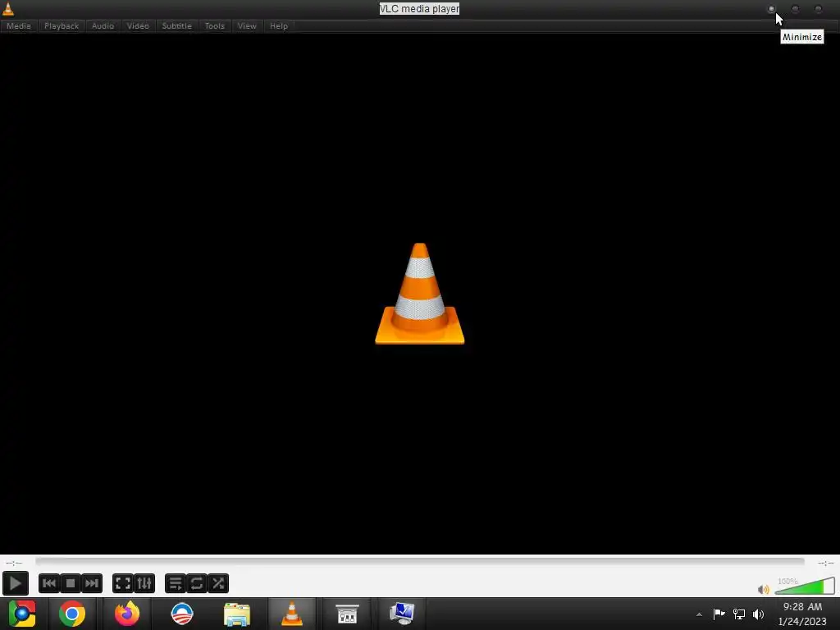
Task: Open the red-white-blue circle taskbar app
Action: [181, 614]
